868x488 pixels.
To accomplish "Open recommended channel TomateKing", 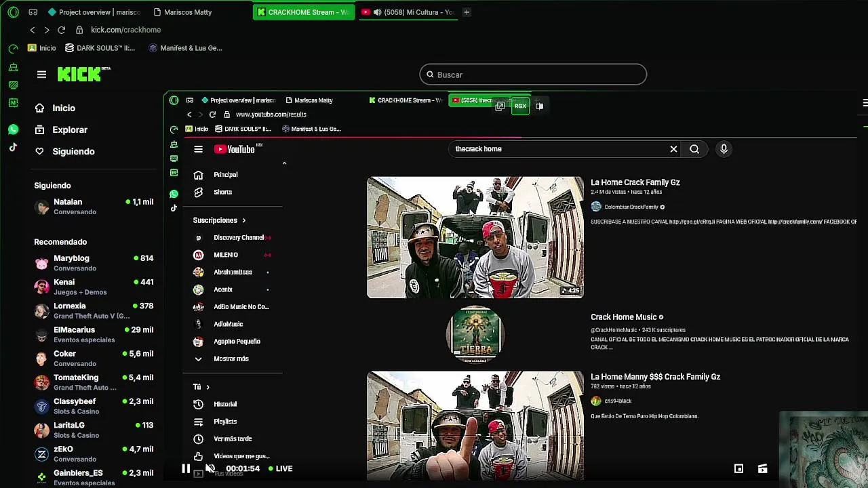I will [94, 382].
